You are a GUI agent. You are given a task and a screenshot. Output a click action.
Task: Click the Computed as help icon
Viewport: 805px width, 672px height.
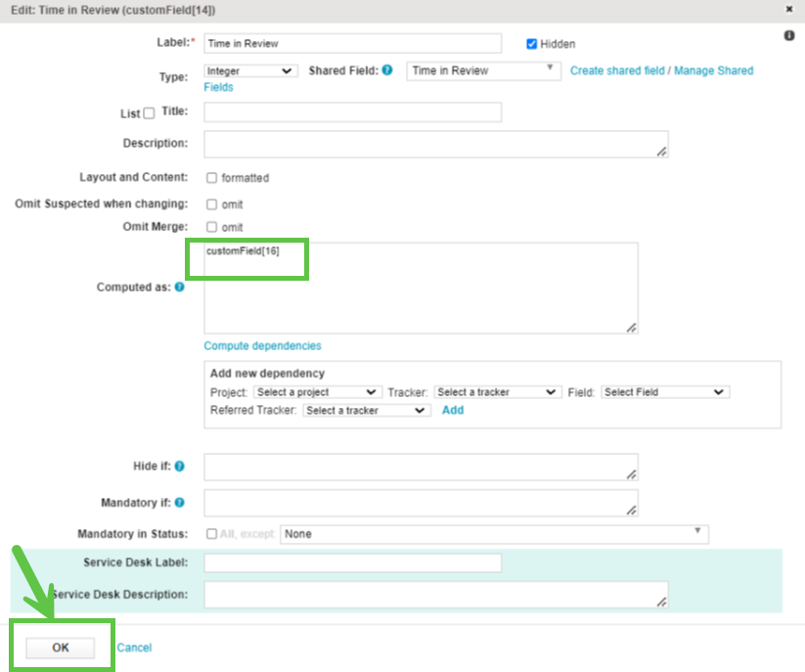[x=179, y=288]
